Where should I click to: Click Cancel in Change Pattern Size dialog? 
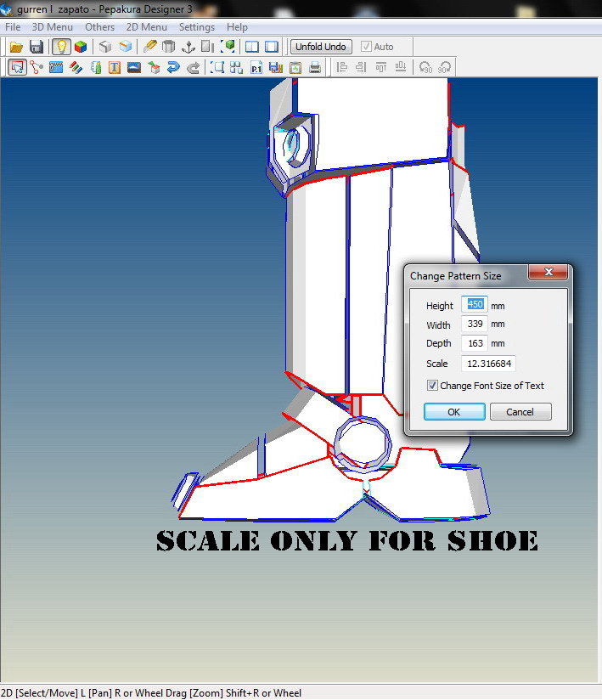click(520, 412)
